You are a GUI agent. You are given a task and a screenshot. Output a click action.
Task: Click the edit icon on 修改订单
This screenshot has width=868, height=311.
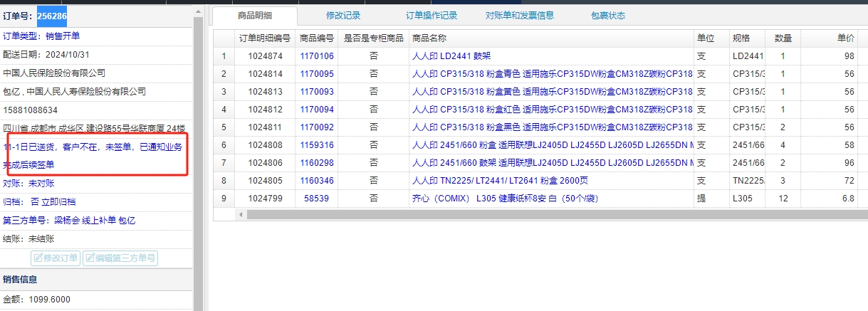[x=38, y=258]
